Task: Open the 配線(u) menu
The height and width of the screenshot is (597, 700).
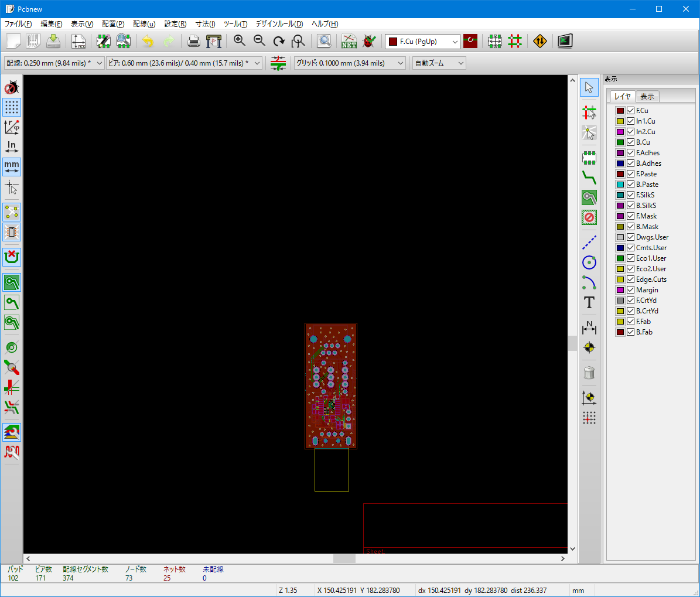Action: pos(144,24)
